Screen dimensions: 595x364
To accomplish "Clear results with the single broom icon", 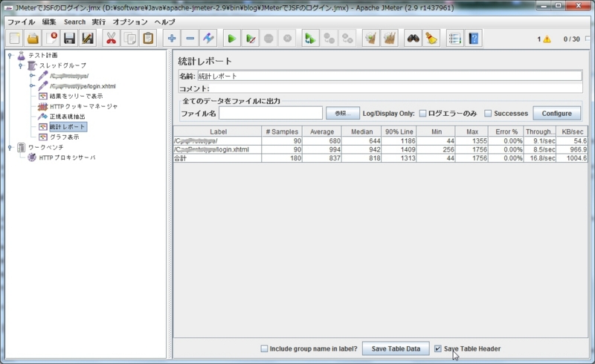I will (x=370, y=39).
